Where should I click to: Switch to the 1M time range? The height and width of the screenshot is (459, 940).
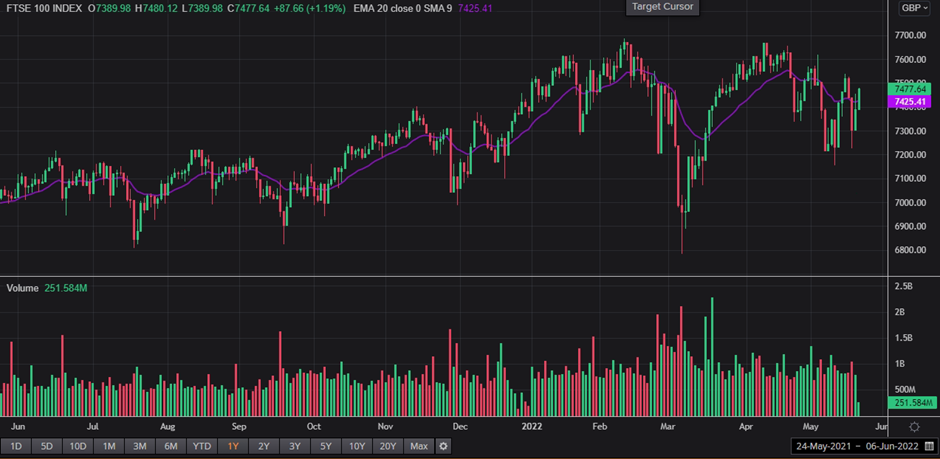tap(109, 446)
